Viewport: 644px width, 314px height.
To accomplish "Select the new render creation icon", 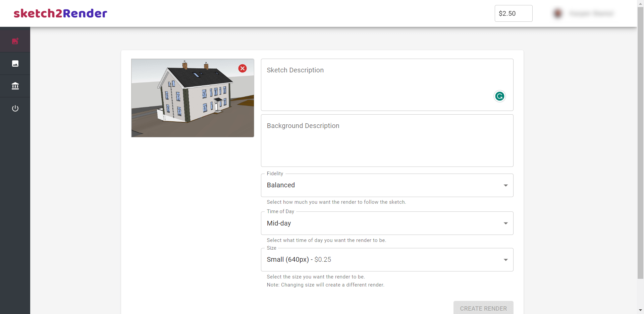I will coord(15,41).
